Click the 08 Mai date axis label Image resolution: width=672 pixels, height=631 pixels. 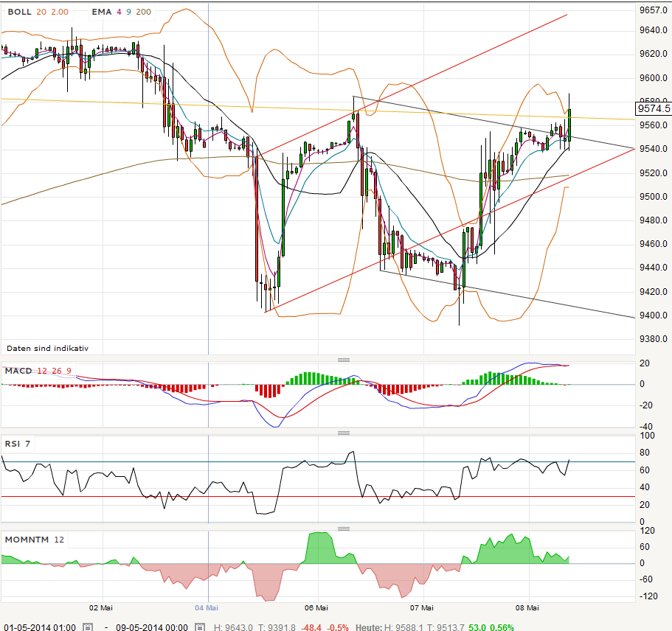click(x=527, y=608)
